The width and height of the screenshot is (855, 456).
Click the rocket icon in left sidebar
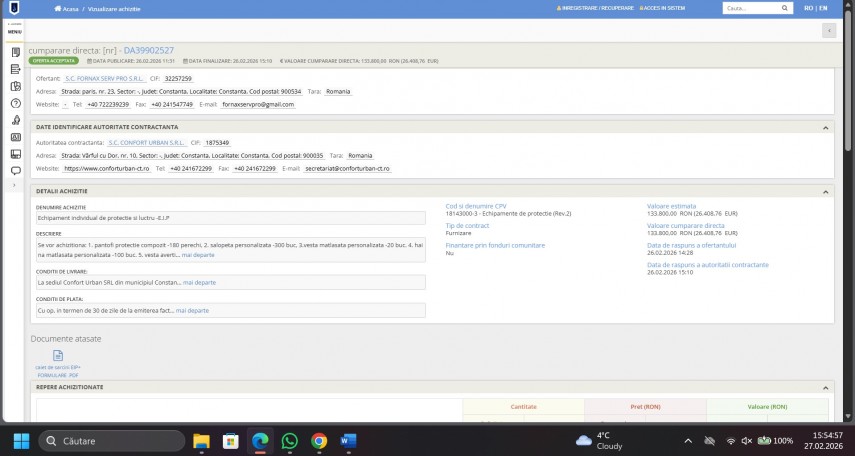click(x=15, y=120)
